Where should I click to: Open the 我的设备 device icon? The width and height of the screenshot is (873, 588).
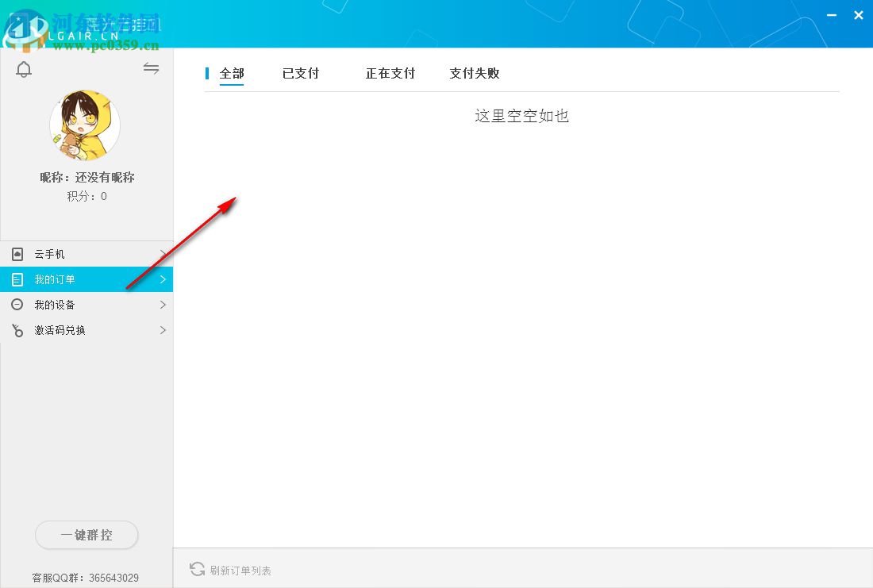tap(17, 305)
